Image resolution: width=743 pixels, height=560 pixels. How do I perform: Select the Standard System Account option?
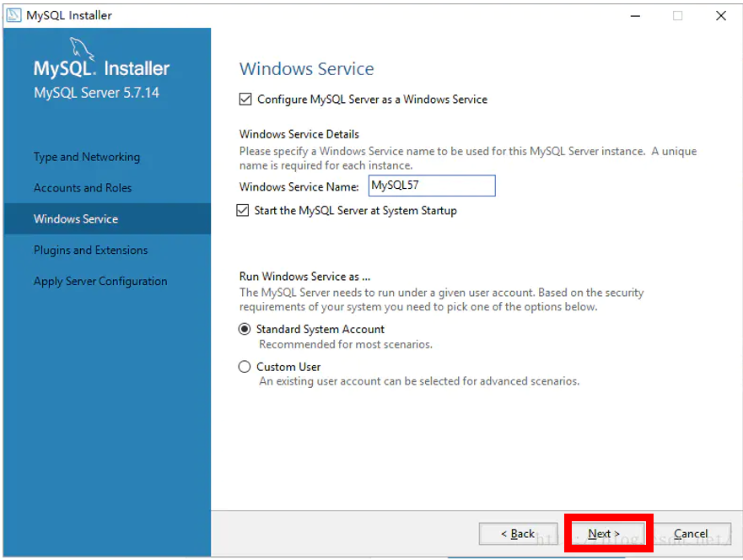[x=245, y=329]
